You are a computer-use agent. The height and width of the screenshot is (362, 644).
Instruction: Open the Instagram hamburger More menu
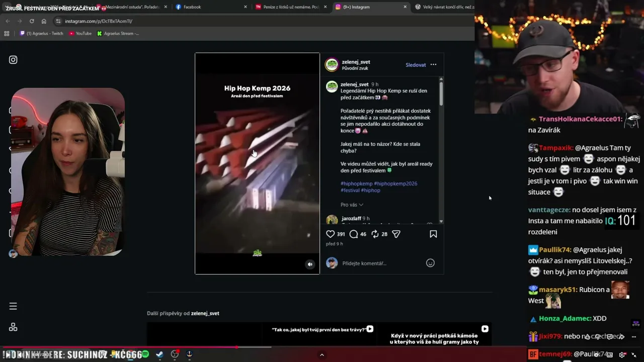13,306
